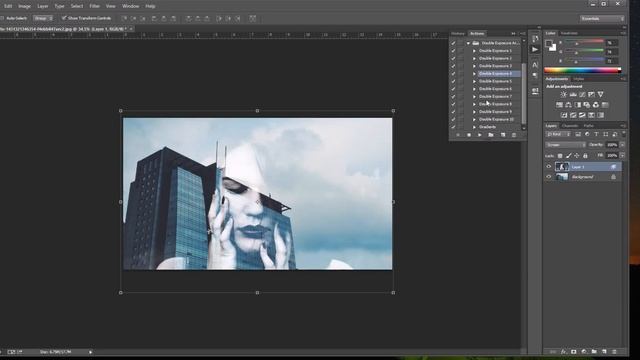Lock layer position icon
Screen dimensions: 640x360
577,156
